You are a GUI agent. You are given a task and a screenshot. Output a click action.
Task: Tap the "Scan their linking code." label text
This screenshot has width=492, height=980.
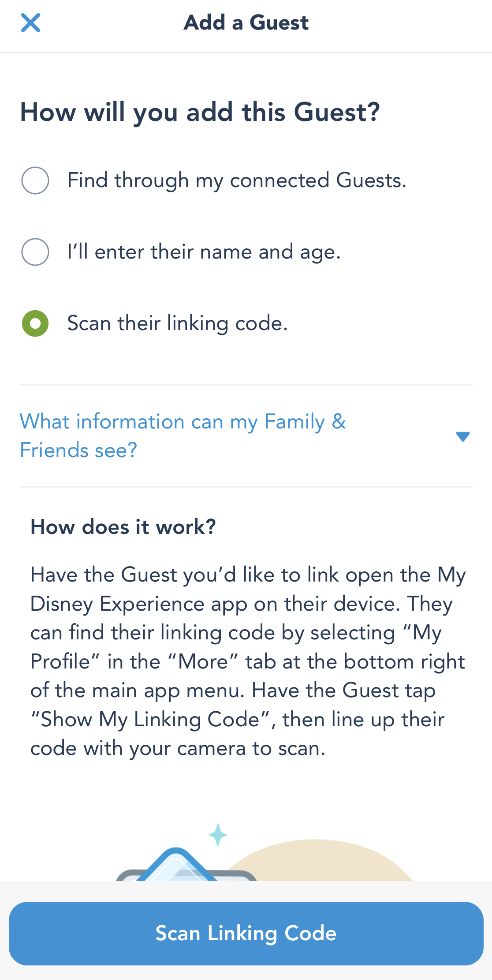click(x=177, y=323)
